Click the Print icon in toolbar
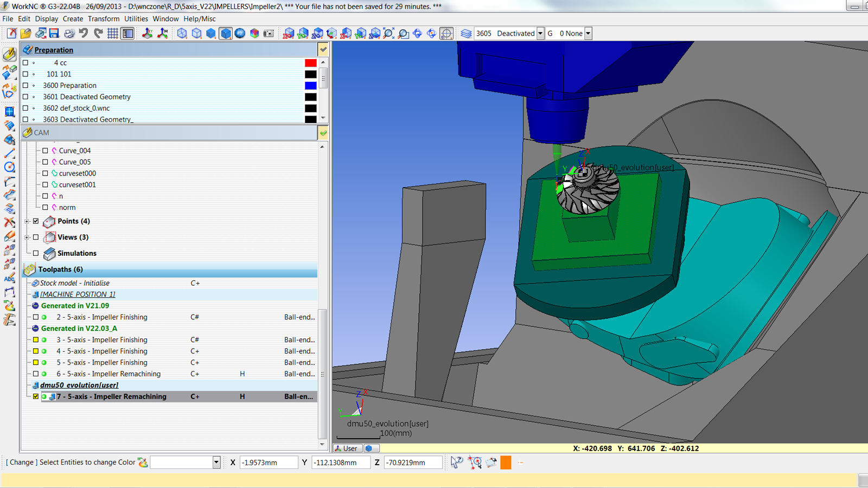 point(69,34)
